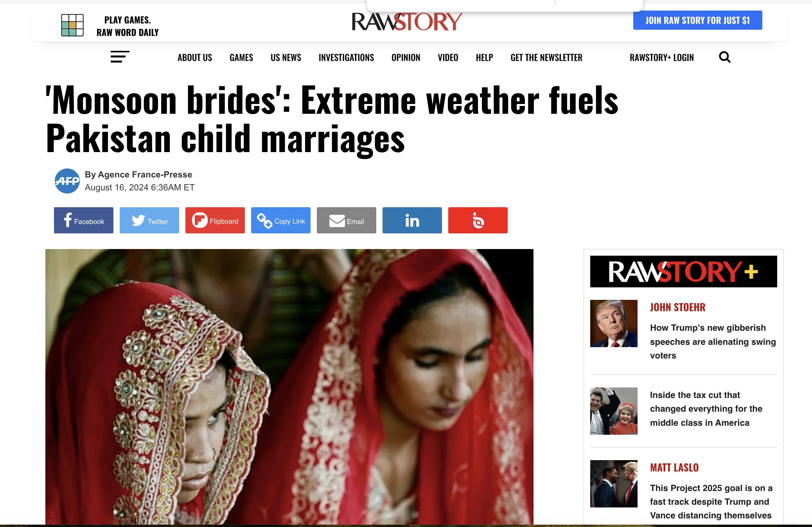Select Get the Newsletter in nav
The width and height of the screenshot is (812, 527).
[546, 57]
